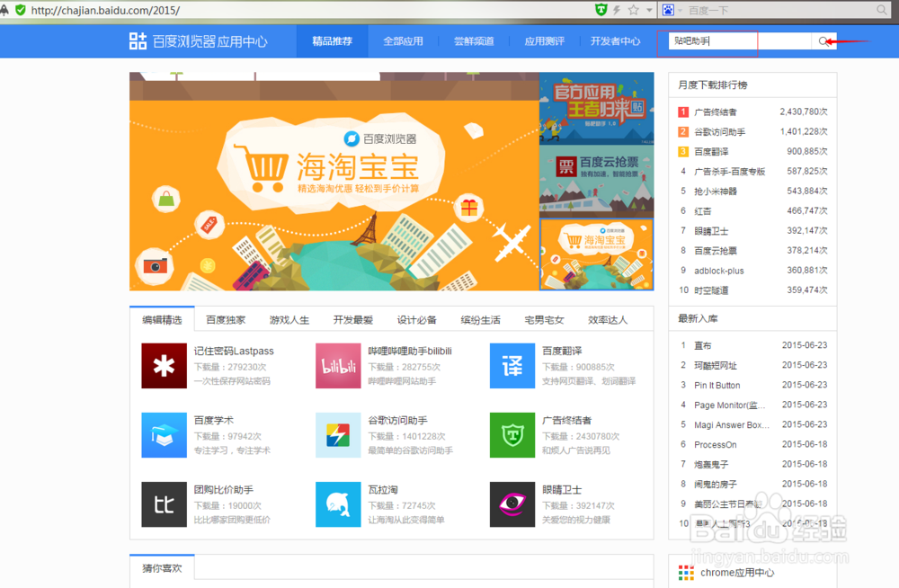
Task: Switch to the 游戏人生 category tab
Action: coord(289,319)
